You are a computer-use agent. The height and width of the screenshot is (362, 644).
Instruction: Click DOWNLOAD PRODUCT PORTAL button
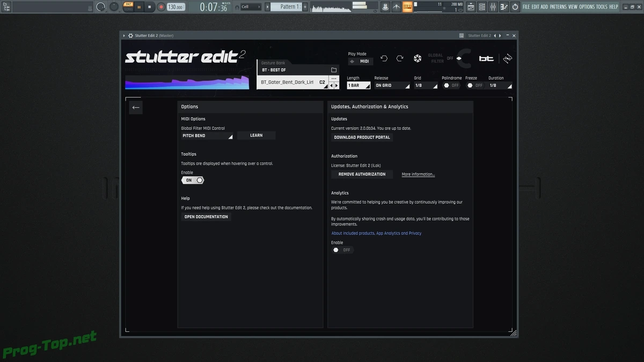point(362,137)
